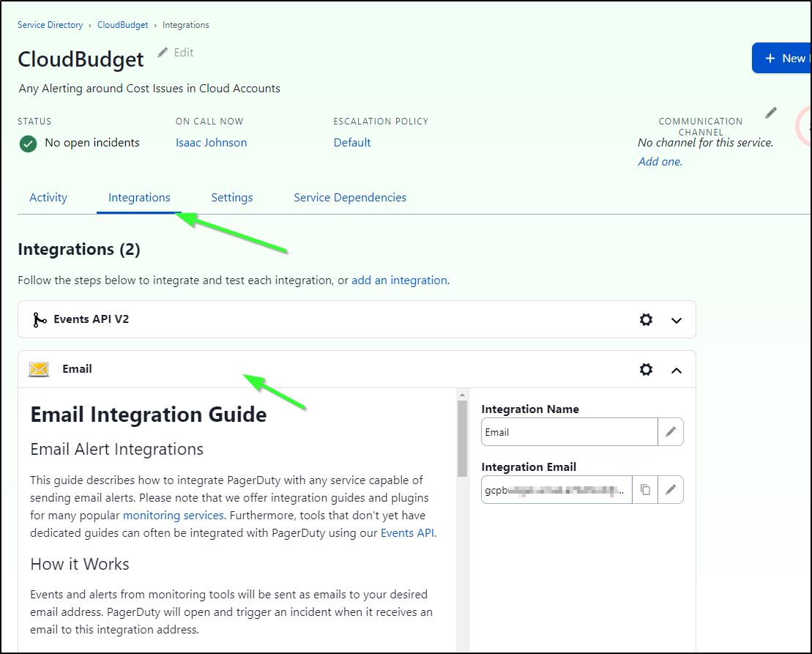812x654 pixels.
Task: Navigate to Service Directory breadcrumb
Action: pos(51,25)
